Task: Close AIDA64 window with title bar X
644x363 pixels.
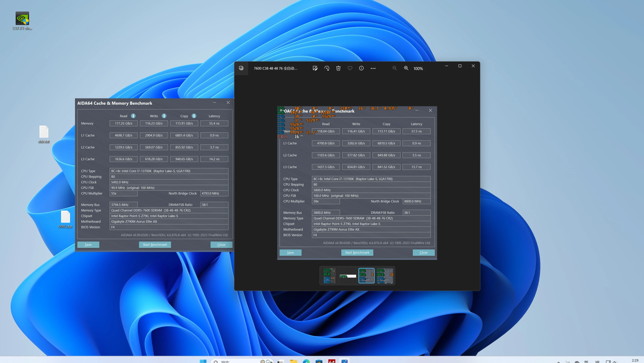Action: (x=228, y=103)
